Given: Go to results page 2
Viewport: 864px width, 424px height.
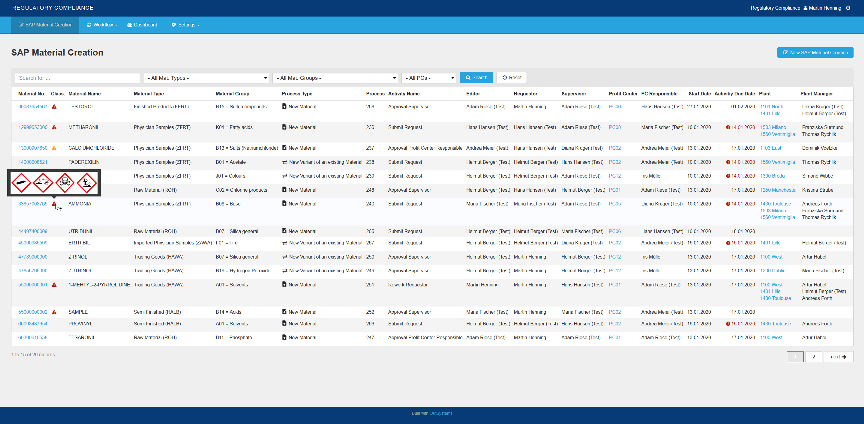Looking at the screenshot, I should [813, 357].
